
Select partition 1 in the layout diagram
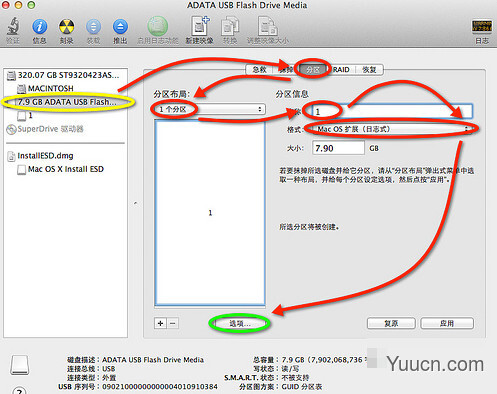pos(210,212)
